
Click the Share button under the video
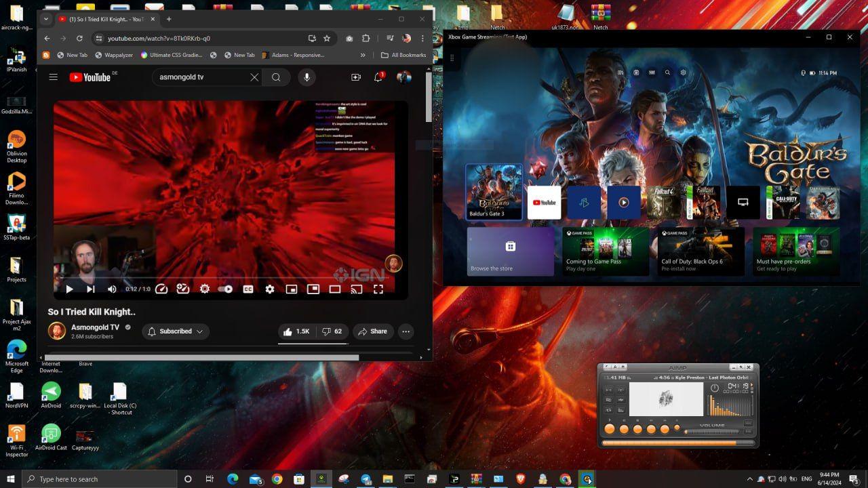372,331
